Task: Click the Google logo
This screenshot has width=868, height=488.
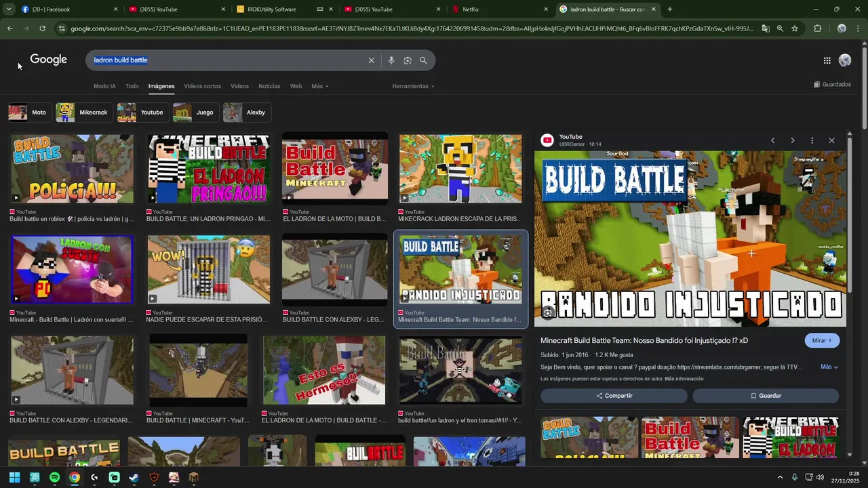Action: pos(48,60)
